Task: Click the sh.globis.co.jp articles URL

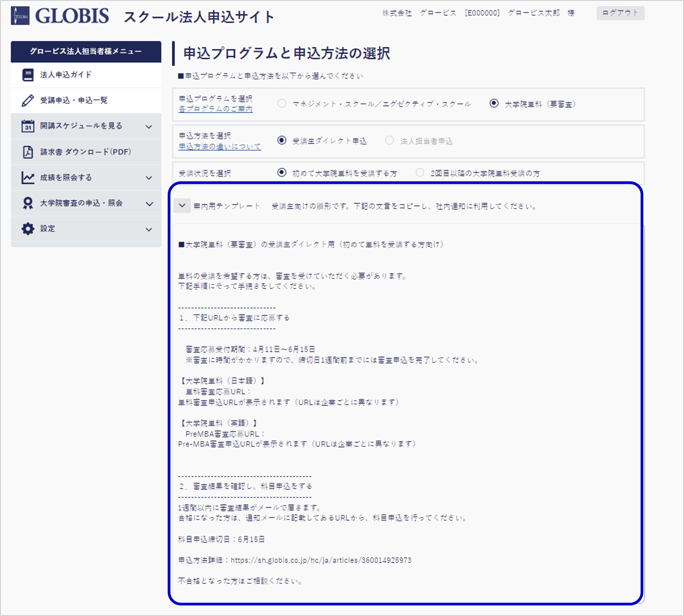Action: coord(321,561)
